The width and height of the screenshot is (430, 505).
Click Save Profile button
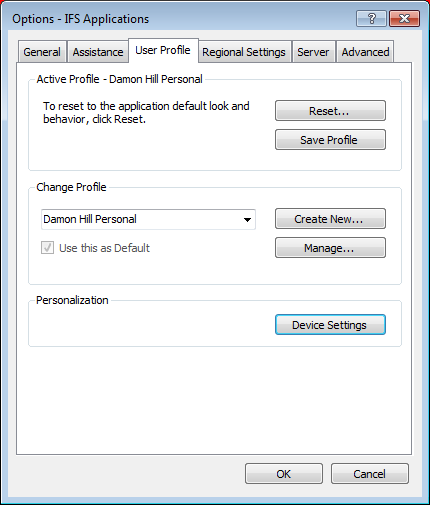330,140
